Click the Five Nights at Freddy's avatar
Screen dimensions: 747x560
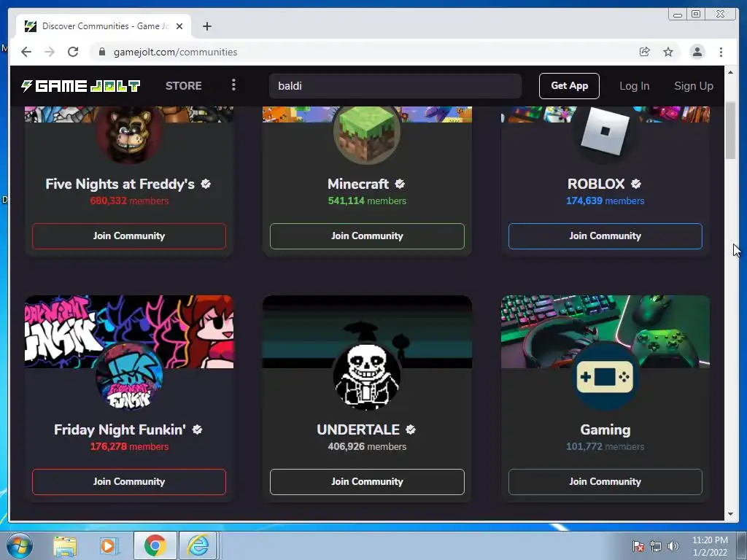(x=129, y=134)
